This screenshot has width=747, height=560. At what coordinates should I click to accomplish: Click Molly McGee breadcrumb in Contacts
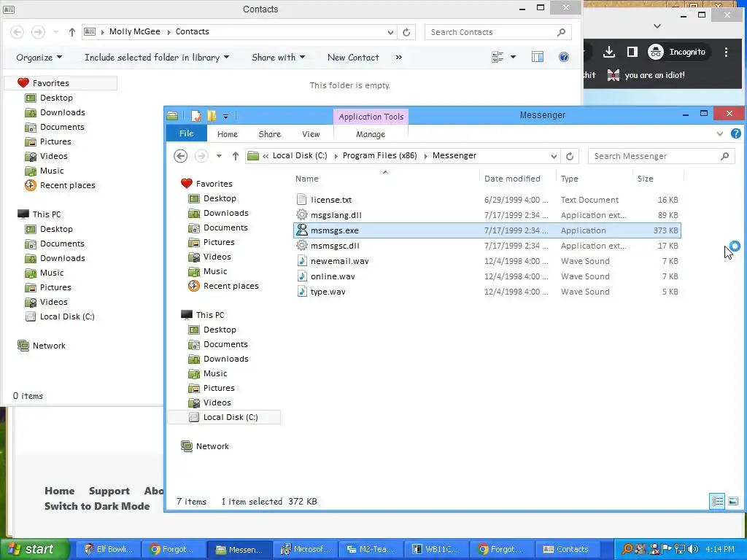click(x=135, y=31)
